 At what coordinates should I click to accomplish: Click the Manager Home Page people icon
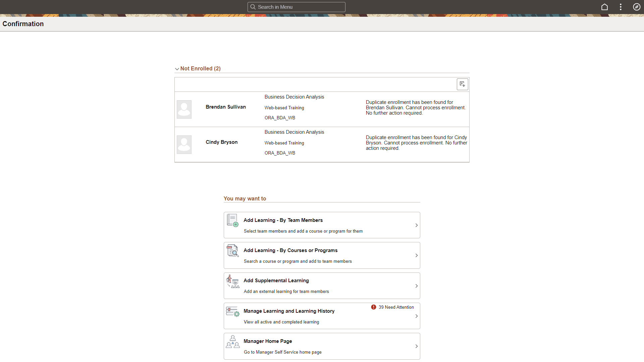[x=232, y=342]
